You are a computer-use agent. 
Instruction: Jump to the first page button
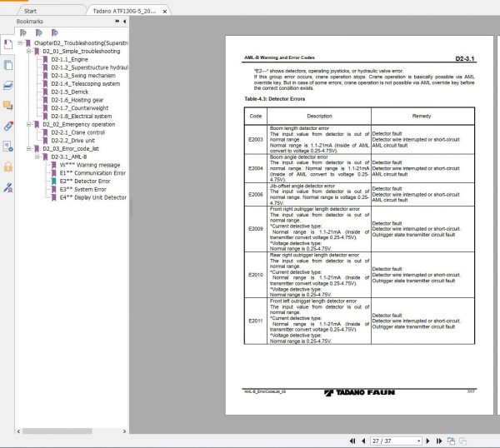coord(352,439)
